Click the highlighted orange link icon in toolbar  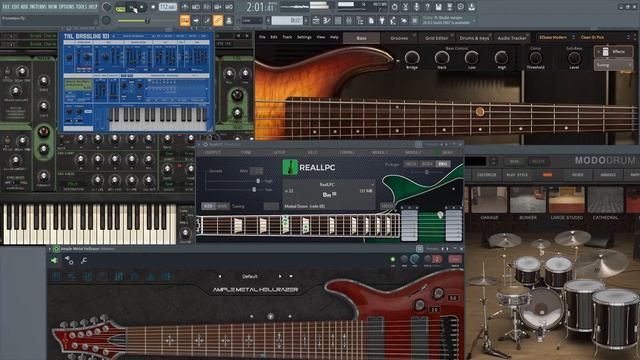click(218, 20)
